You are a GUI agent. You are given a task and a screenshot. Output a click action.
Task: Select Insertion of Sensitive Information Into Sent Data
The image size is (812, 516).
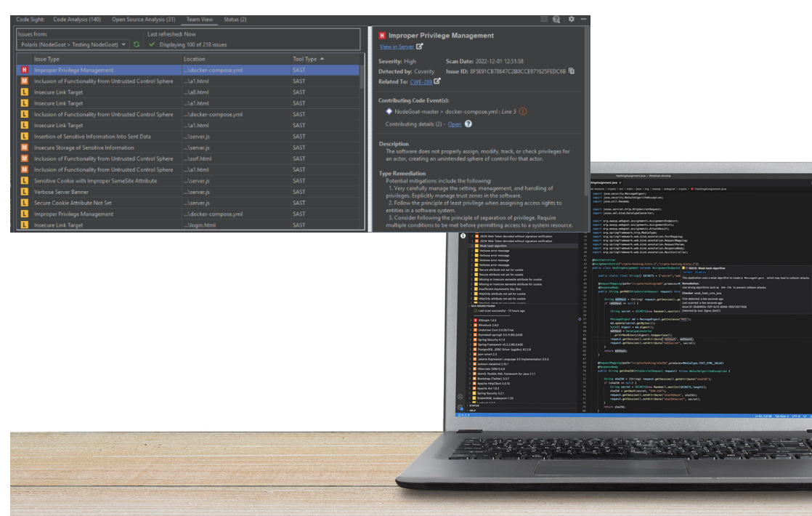(x=188, y=136)
